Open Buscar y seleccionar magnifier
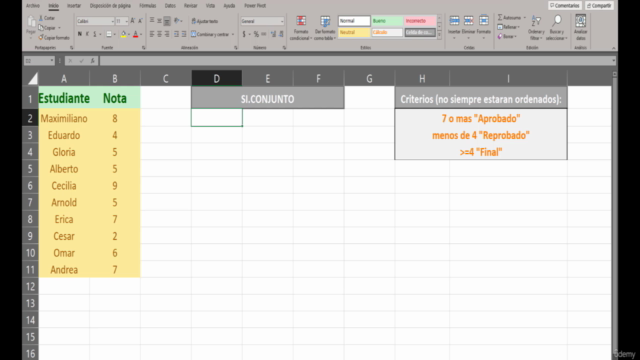Viewport: 640px width, 360px height. (x=557, y=28)
